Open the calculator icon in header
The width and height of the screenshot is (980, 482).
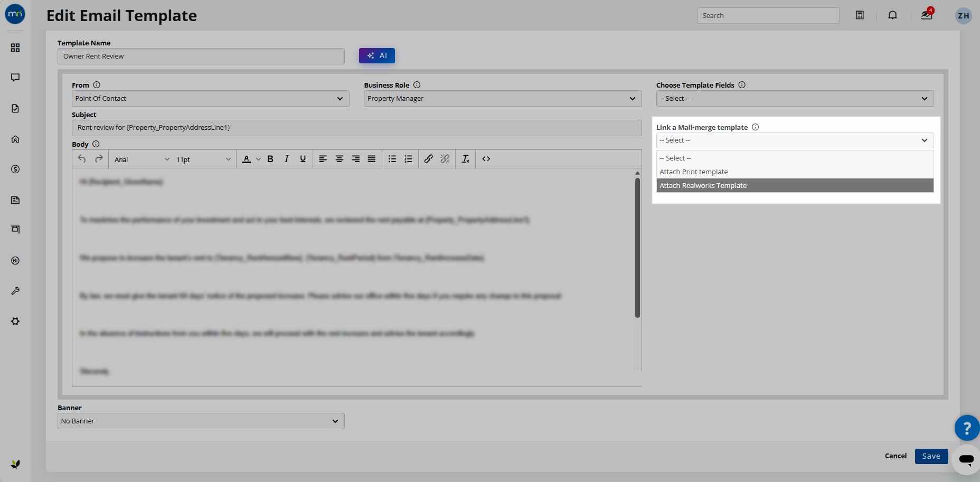(x=860, y=15)
